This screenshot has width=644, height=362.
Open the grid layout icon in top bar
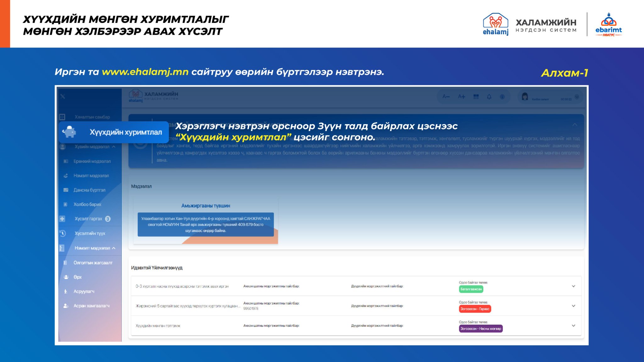pos(476,97)
